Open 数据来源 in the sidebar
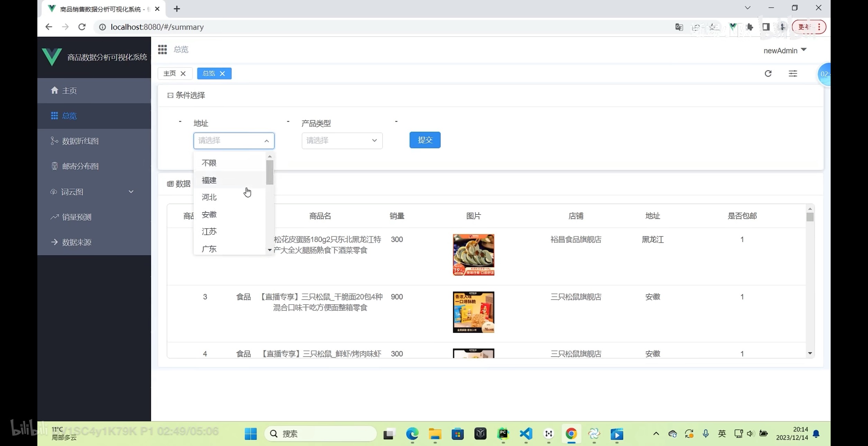This screenshot has height=446, width=868. click(77, 242)
